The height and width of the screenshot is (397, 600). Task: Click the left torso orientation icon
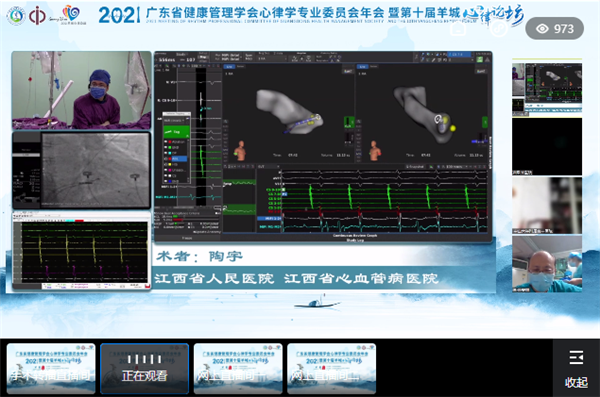click(x=241, y=151)
